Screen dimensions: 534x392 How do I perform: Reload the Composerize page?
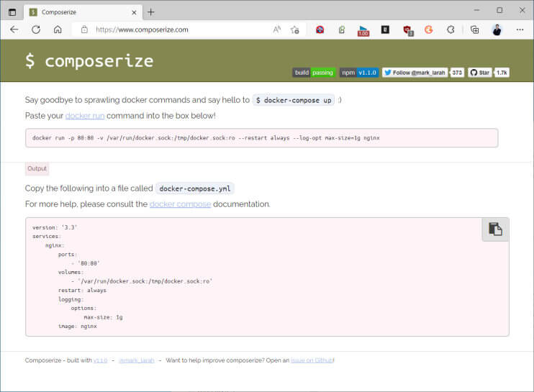point(36,29)
